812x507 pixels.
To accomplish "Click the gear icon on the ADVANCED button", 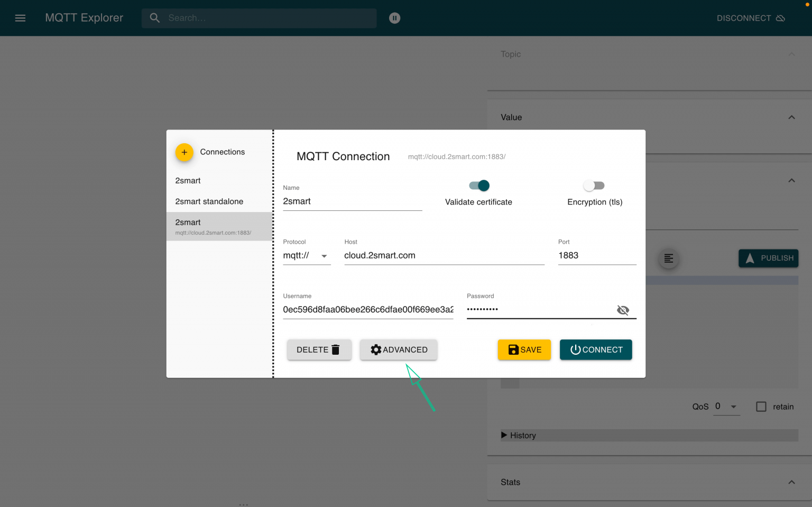I will [x=376, y=349].
